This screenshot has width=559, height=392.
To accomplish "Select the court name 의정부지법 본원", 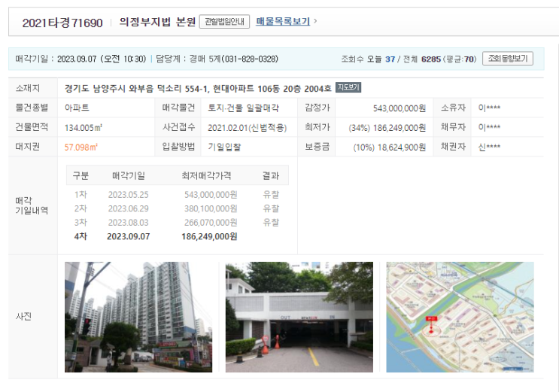I will pos(157,22).
